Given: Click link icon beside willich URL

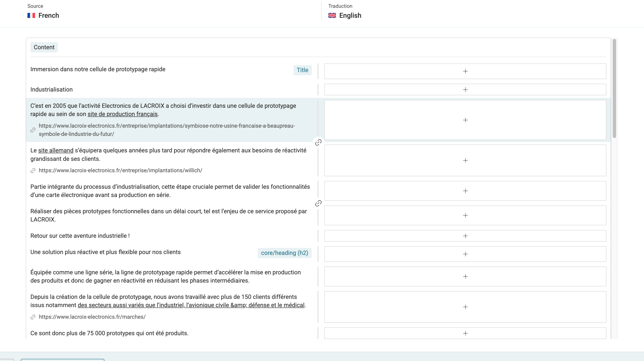Looking at the screenshot, I should pyautogui.click(x=33, y=171).
